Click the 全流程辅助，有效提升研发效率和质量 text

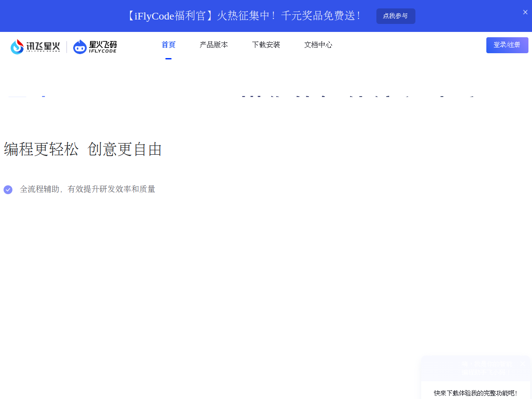pyautogui.click(x=87, y=189)
